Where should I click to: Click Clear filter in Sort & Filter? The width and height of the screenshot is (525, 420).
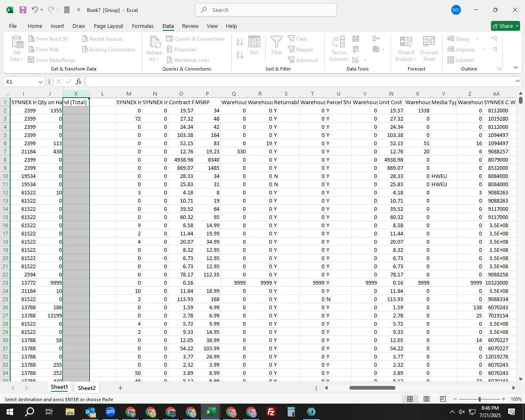point(298,39)
